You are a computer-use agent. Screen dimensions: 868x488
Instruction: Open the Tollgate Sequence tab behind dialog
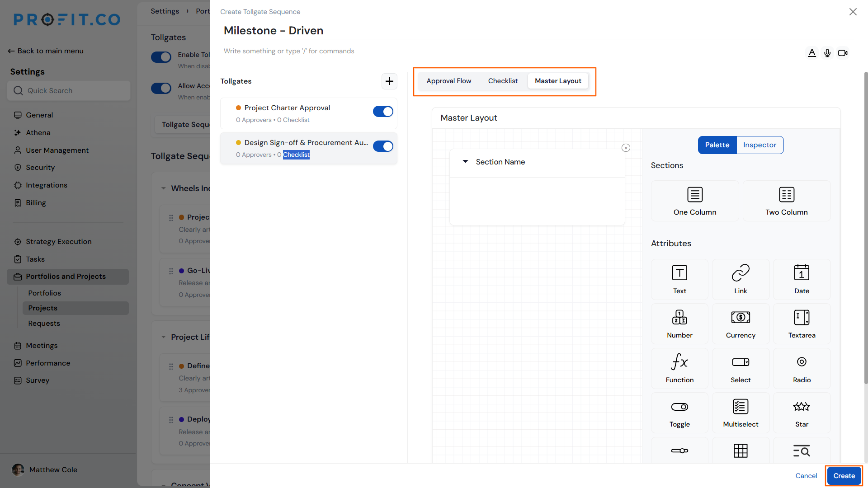pyautogui.click(x=183, y=125)
